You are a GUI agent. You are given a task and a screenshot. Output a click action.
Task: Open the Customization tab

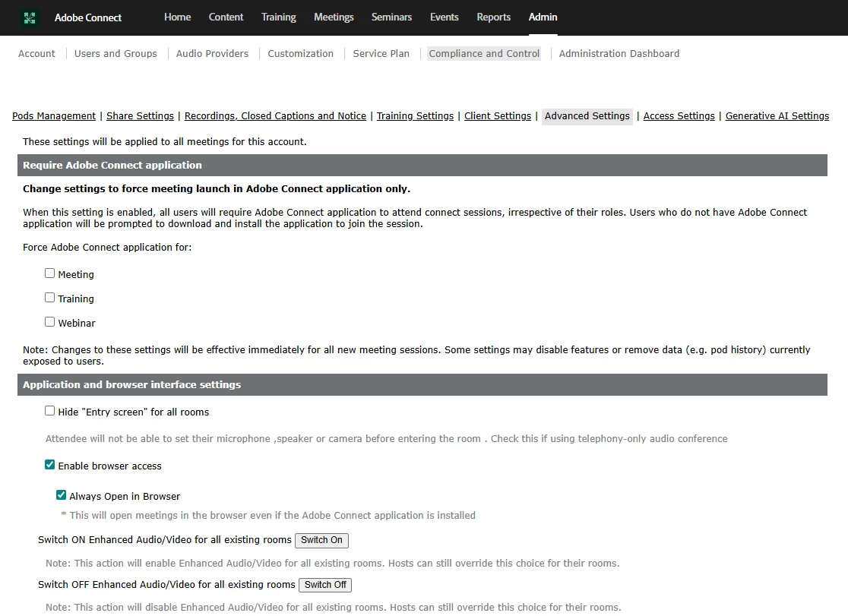tap(301, 53)
